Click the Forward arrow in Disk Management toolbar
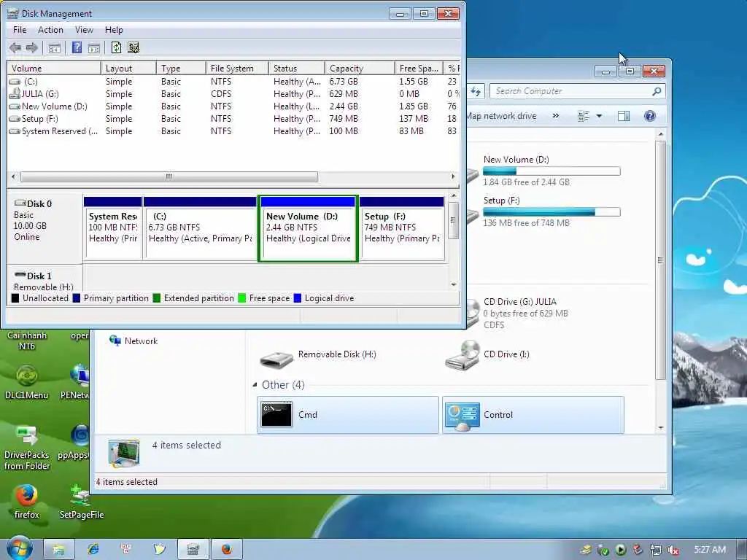 click(x=32, y=47)
